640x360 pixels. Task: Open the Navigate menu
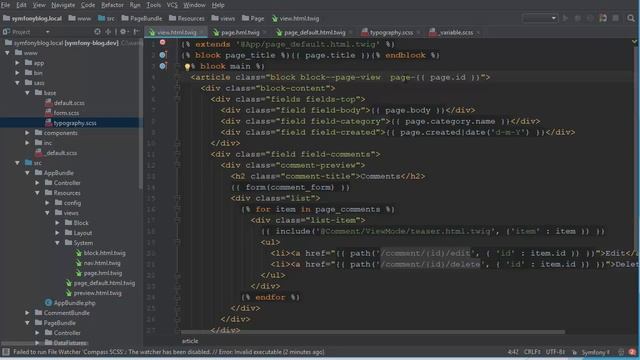click(63, 5)
